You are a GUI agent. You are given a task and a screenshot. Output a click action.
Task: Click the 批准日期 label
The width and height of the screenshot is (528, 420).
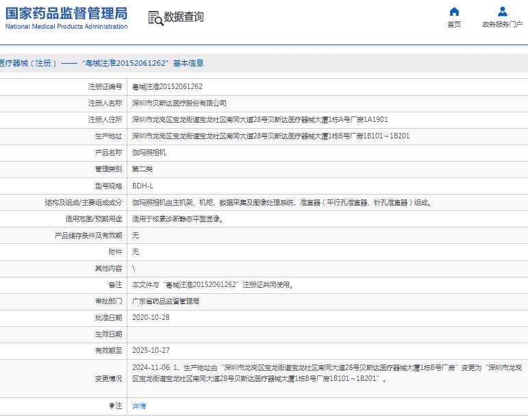(108, 318)
